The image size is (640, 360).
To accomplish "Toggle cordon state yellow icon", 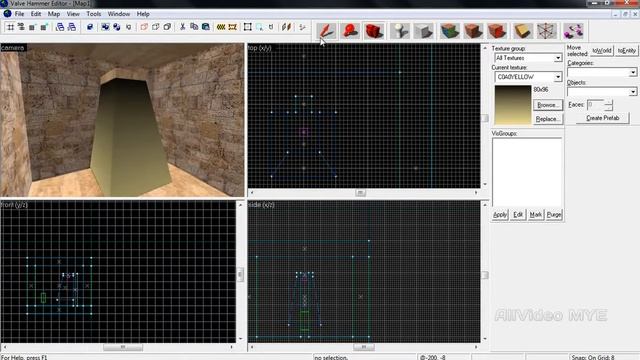I will [221, 27].
